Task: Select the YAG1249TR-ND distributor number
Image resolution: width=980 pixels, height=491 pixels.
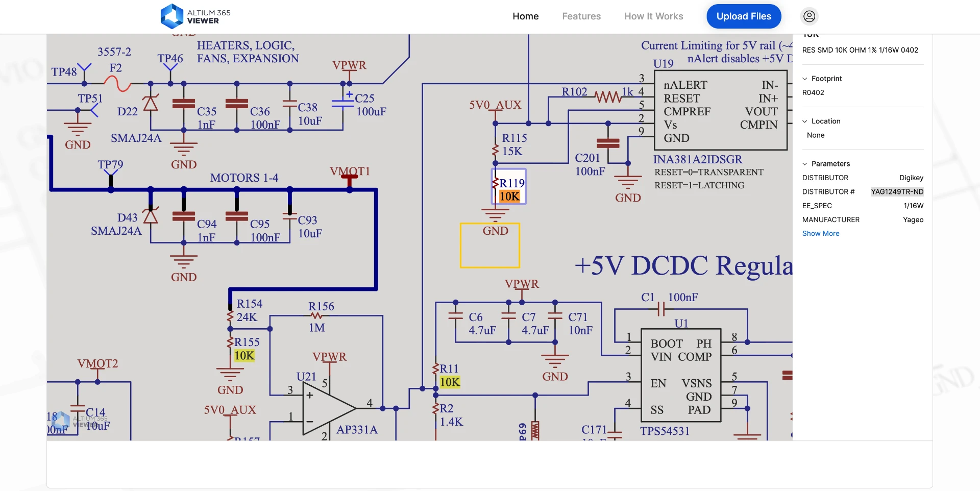Action: point(897,192)
